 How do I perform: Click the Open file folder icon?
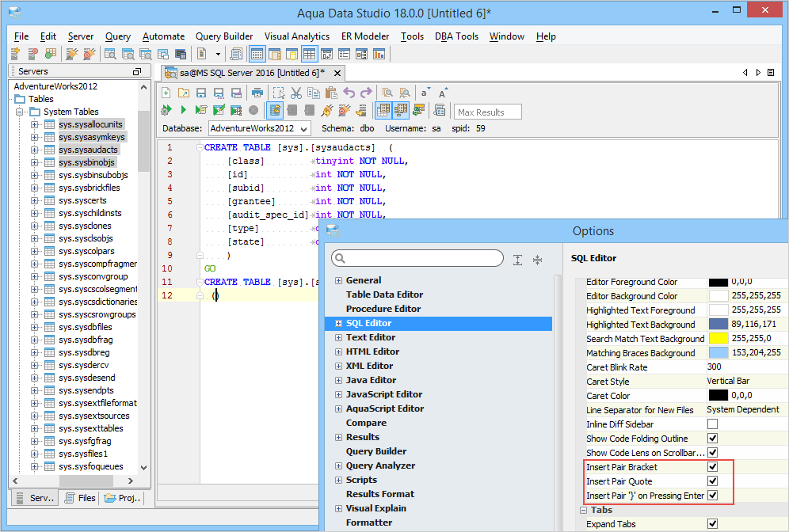[184, 93]
